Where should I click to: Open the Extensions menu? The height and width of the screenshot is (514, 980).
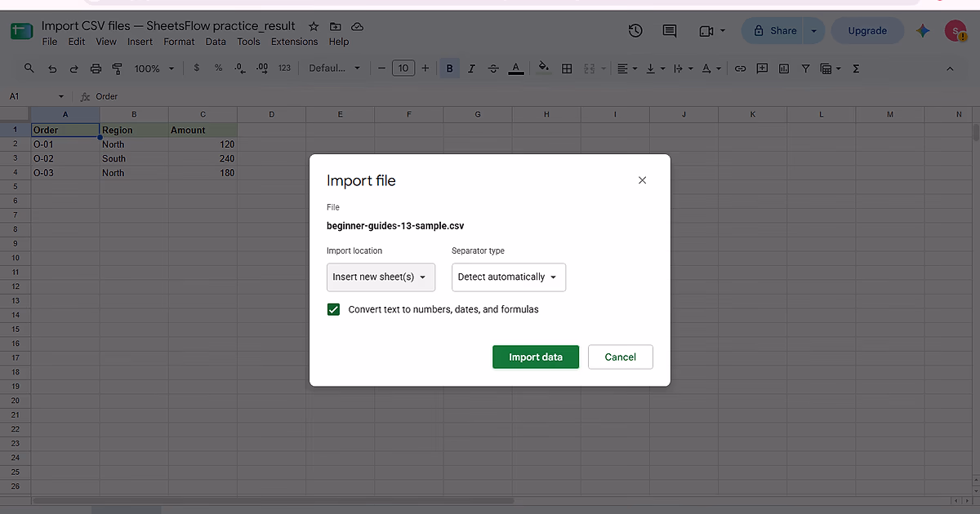coord(295,42)
